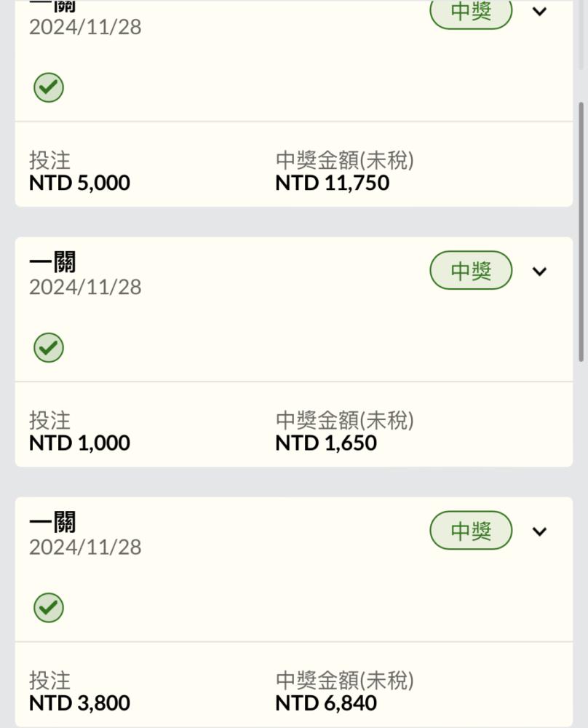Image resolution: width=588 pixels, height=728 pixels.
Task: Click 中獎金額(未稅) label in the bottom card
Action: pos(344,681)
